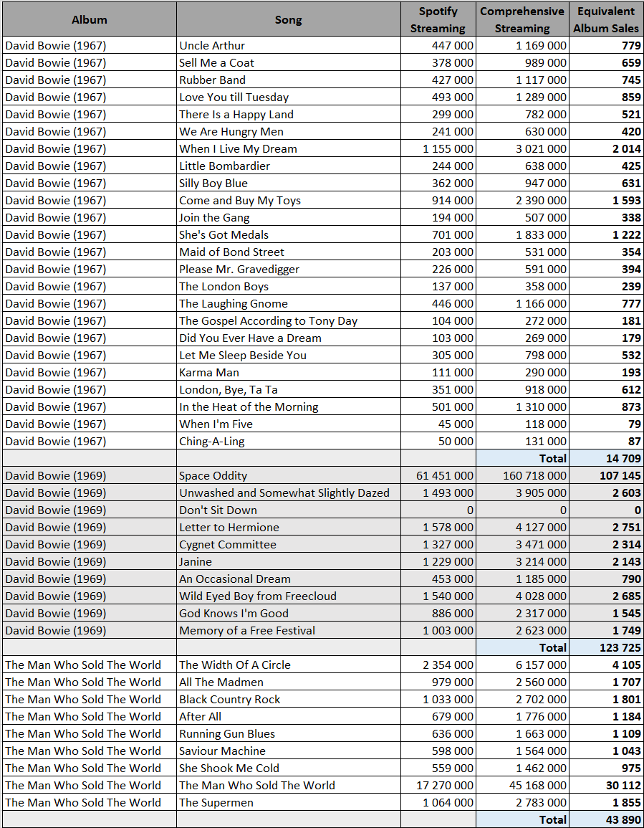Select the London, Bye, Ta Ta cell
The width and height of the screenshot is (644, 828).
click(288, 390)
